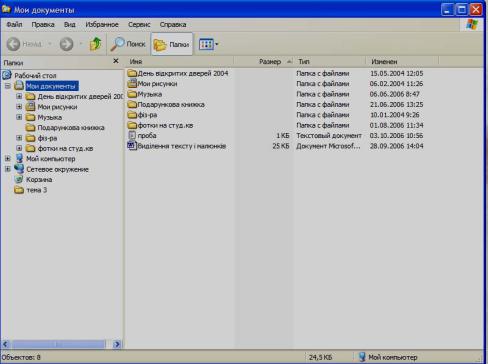Expand Сетевое окружение tree node
The image size is (488, 364).
point(8,169)
